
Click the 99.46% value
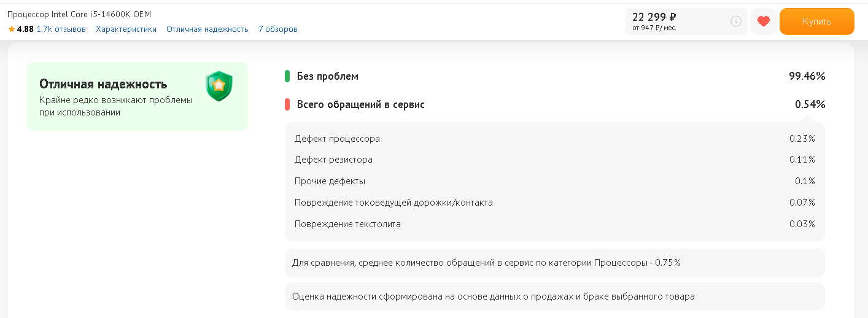point(807,76)
